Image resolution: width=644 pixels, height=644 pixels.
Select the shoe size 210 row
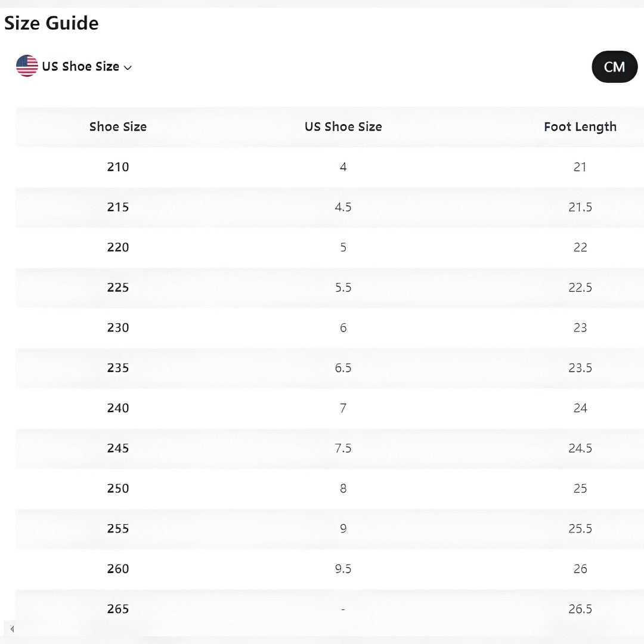click(x=118, y=167)
